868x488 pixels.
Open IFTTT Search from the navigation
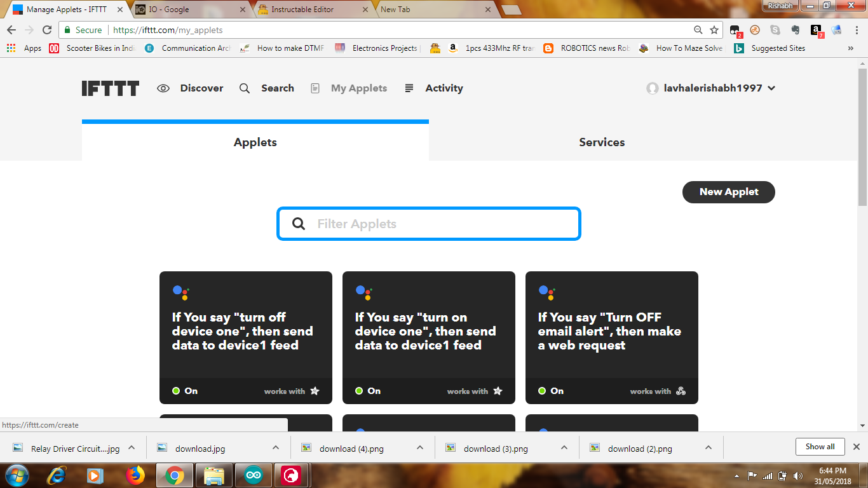(x=267, y=88)
